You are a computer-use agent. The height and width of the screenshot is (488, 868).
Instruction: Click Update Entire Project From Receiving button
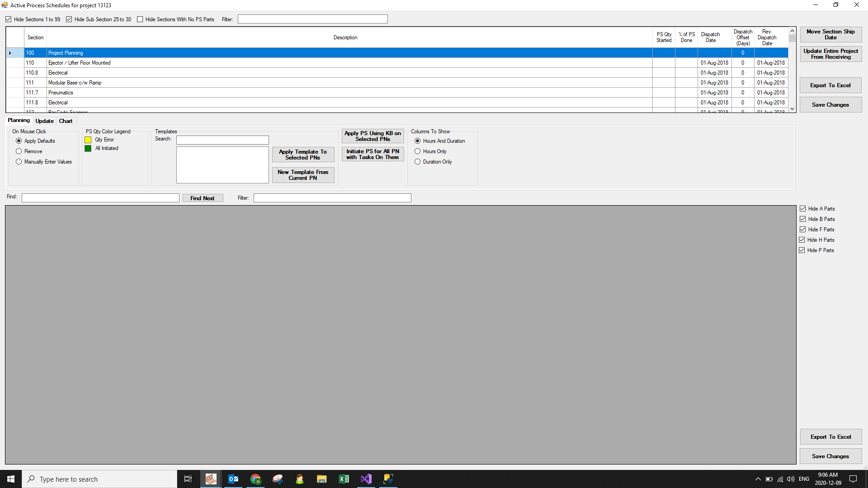pos(830,54)
